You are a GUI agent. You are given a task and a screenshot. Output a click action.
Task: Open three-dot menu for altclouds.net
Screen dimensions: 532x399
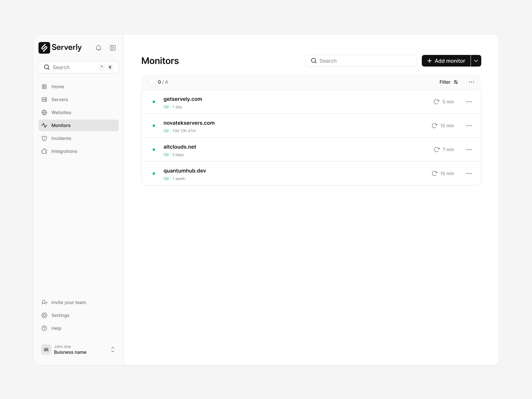[469, 149]
